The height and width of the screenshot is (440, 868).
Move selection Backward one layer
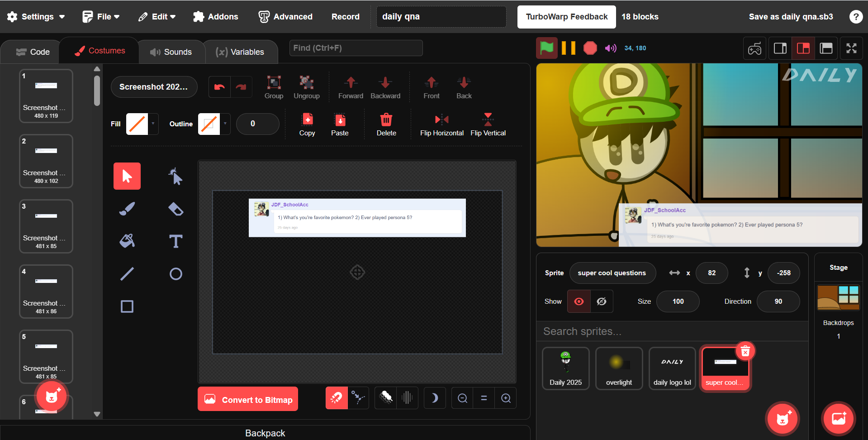pos(385,87)
